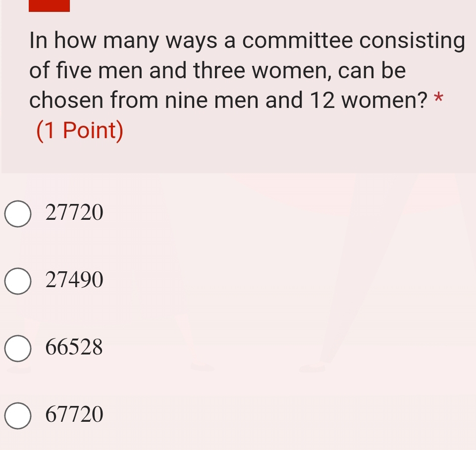Viewport: 476px width, 450px height.
Task: Click the circle beside the third option
Action: point(17,348)
